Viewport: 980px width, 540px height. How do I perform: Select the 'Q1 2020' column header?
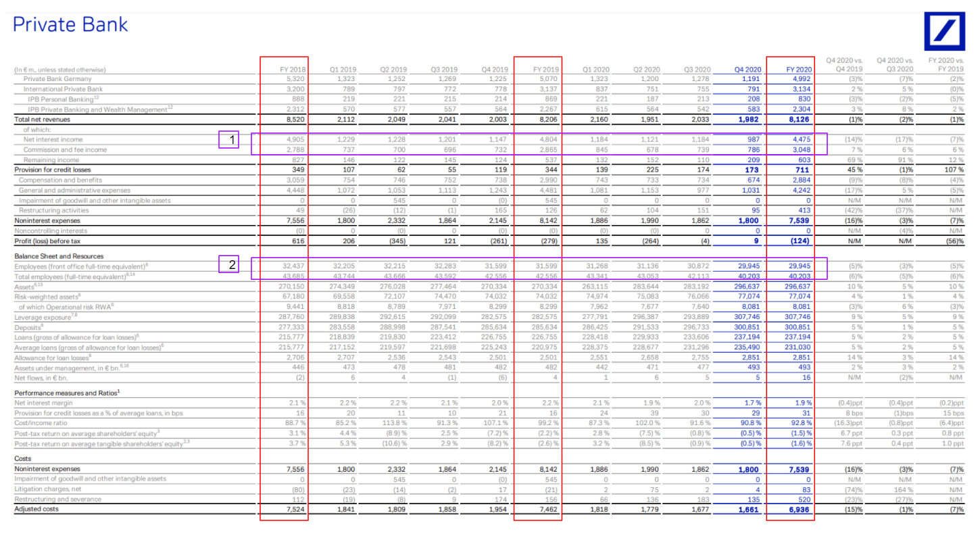(596, 70)
